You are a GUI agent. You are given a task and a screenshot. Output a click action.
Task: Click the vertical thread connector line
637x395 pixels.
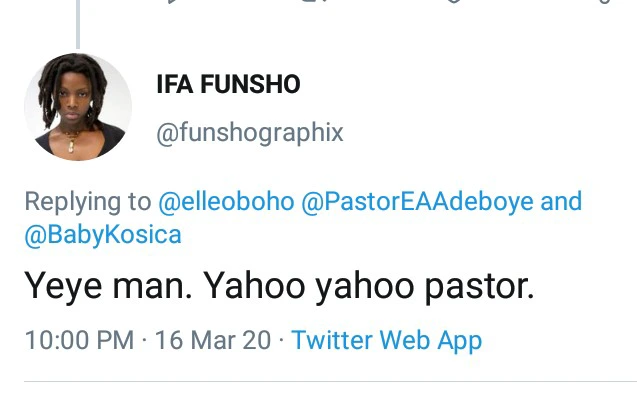click(x=78, y=24)
